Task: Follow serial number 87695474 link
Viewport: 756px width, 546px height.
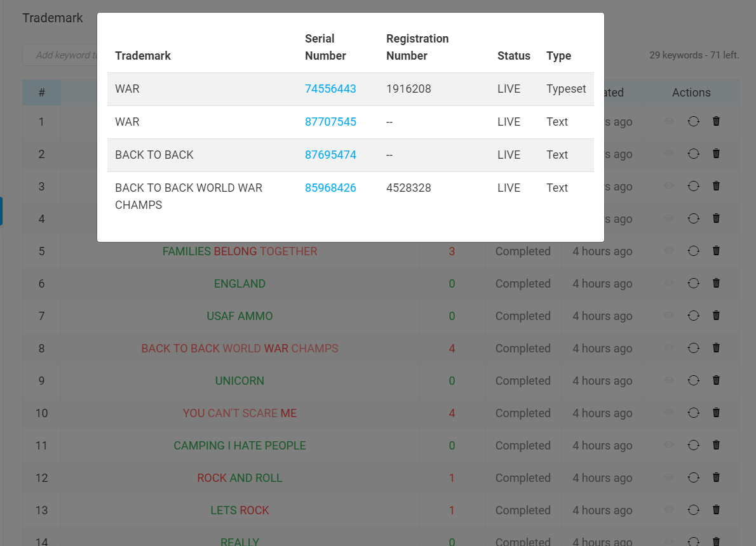Action: [x=330, y=155]
